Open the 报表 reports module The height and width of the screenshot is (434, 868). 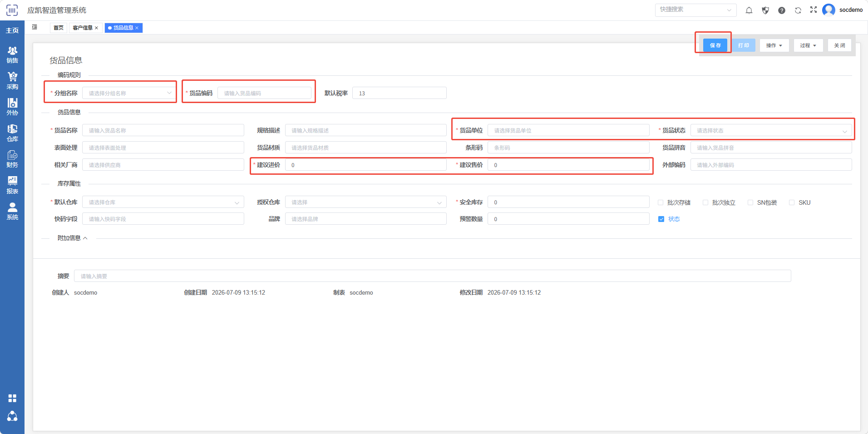click(12, 185)
